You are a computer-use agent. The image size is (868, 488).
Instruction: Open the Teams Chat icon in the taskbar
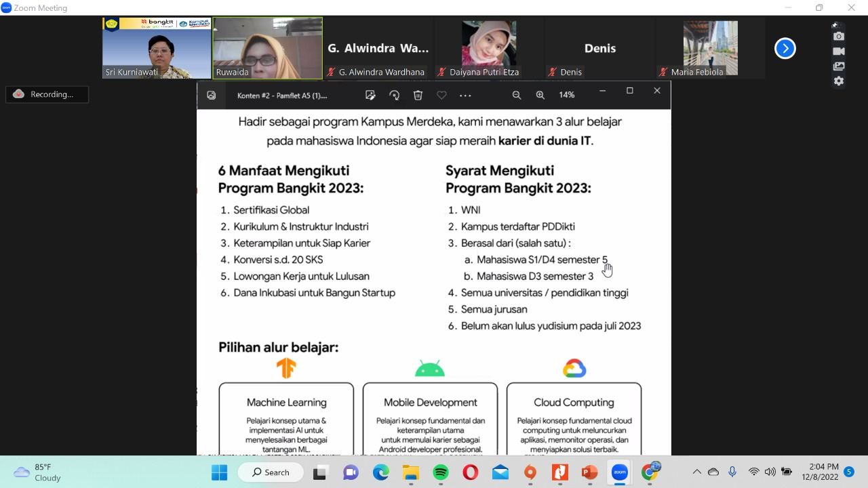pos(351,472)
